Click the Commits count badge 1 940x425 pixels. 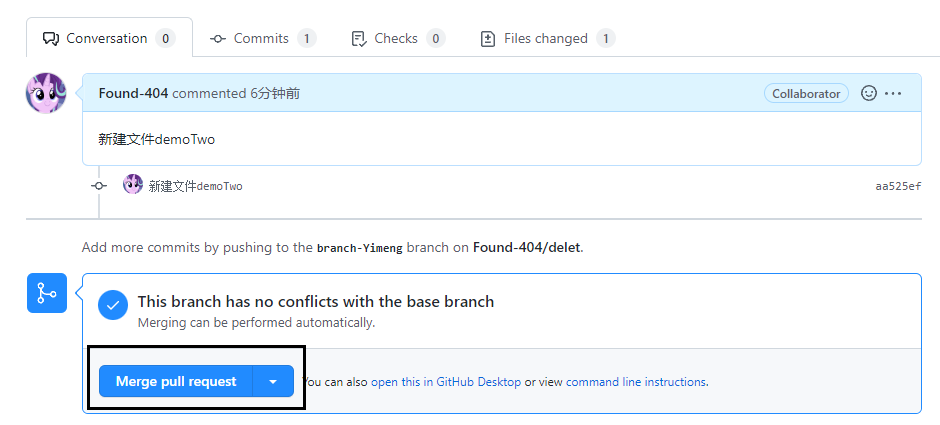click(x=306, y=39)
